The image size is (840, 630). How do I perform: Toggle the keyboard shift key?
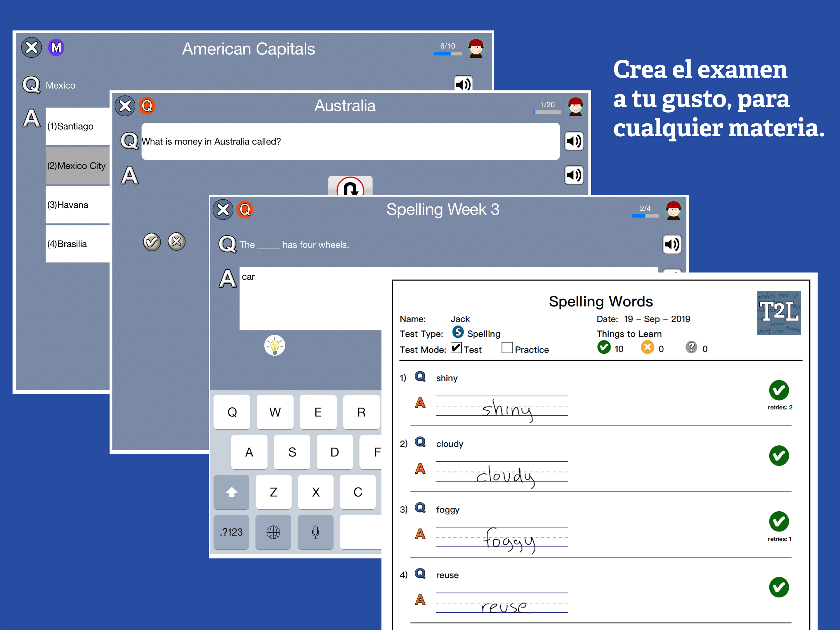coord(231,492)
